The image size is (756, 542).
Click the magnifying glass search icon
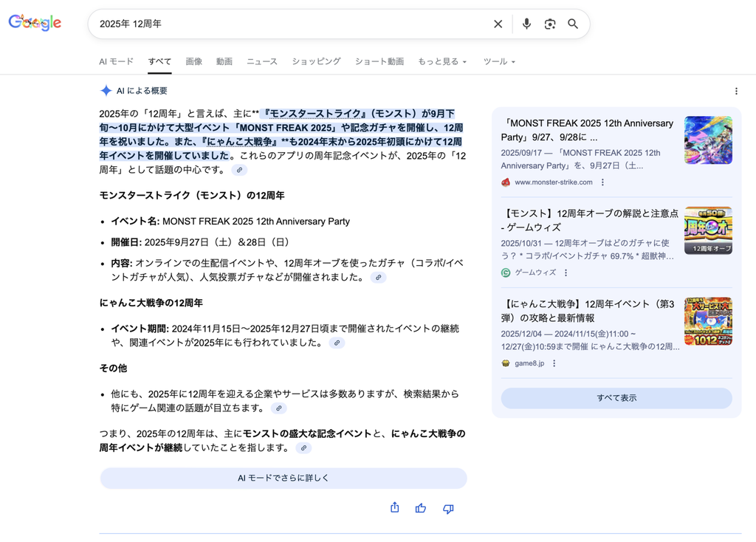(x=574, y=24)
